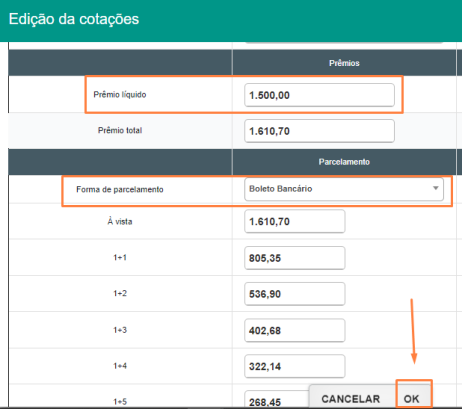Viewport: 466px width, 410px height.
Task: Click the CANCELAR button
Action: pyautogui.click(x=351, y=399)
